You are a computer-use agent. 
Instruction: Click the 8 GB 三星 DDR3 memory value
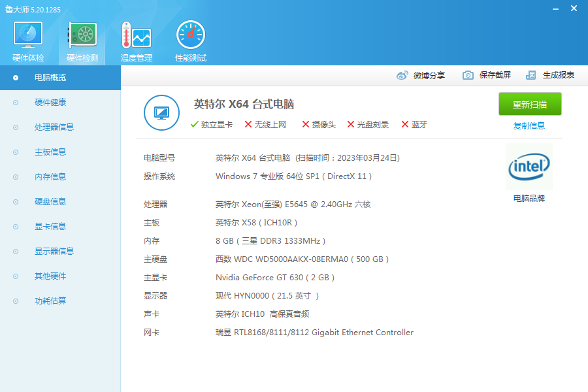point(270,241)
